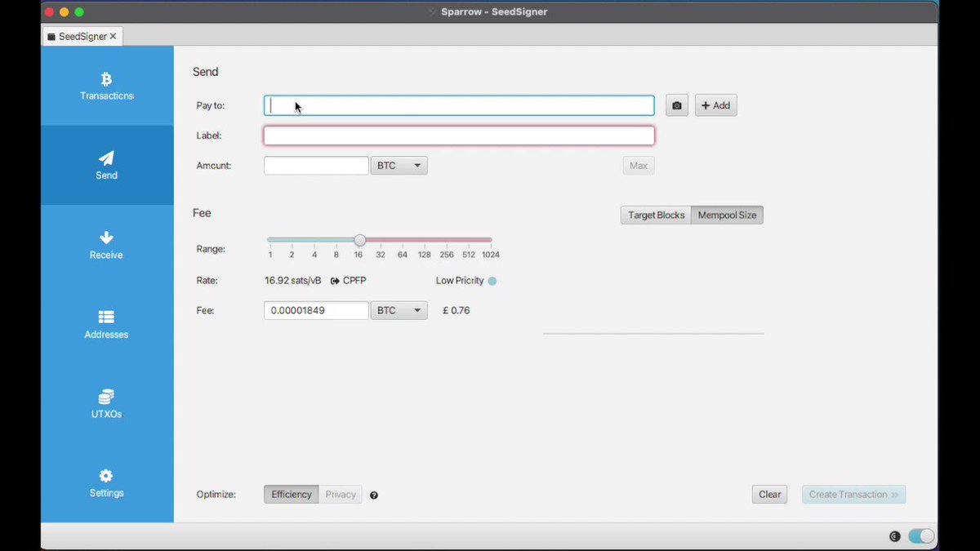Switch fee view to Target Blocks
Image resolution: width=980 pixels, height=551 pixels.
656,216
